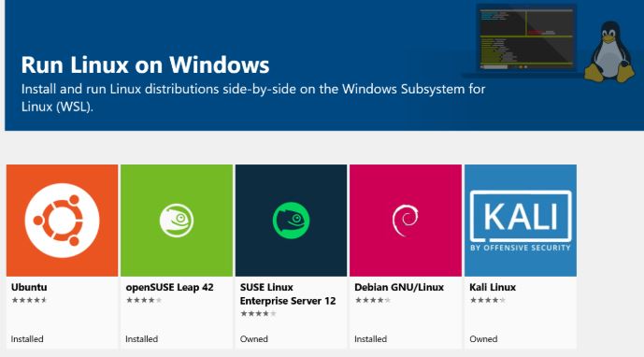Open the SUSE Linux Enterprise Server icon

tap(292, 221)
